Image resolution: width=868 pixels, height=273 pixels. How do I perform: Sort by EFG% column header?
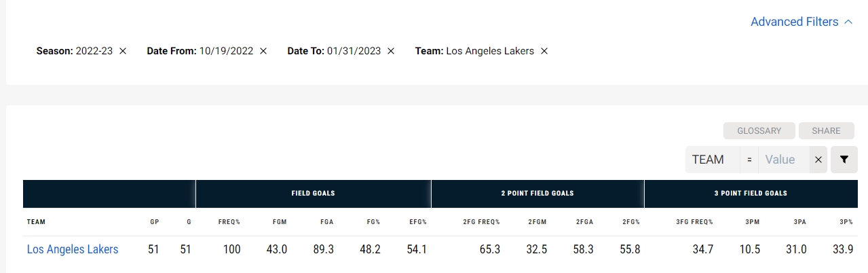click(418, 222)
